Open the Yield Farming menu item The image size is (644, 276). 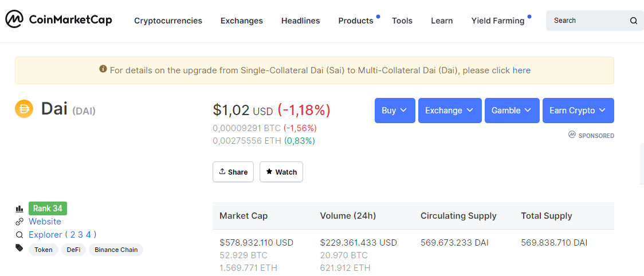pos(498,21)
